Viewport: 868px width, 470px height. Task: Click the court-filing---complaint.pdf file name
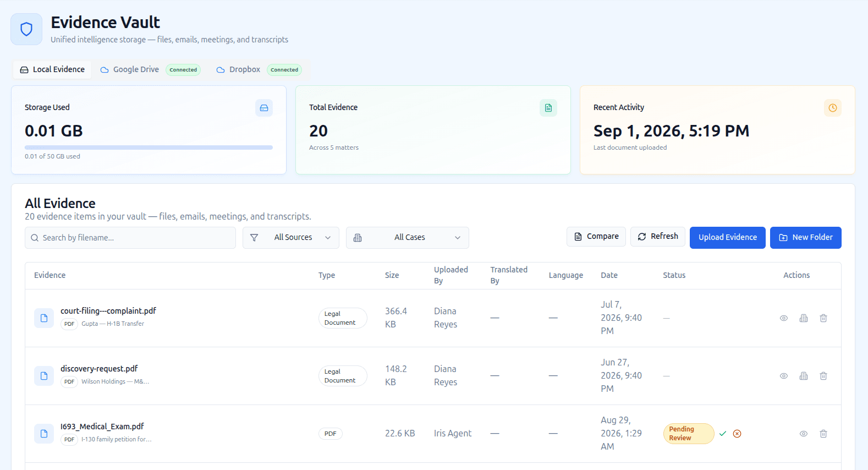click(108, 311)
